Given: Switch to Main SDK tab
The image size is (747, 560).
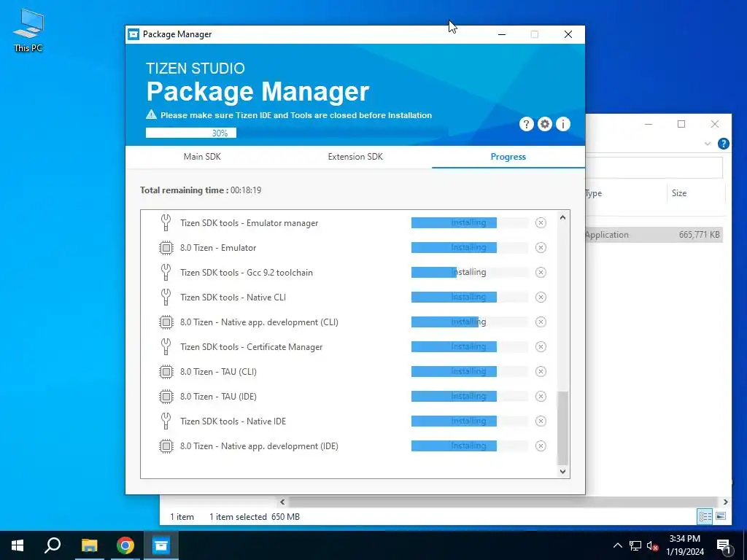Looking at the screenshot, I should [x=202, y=157].
